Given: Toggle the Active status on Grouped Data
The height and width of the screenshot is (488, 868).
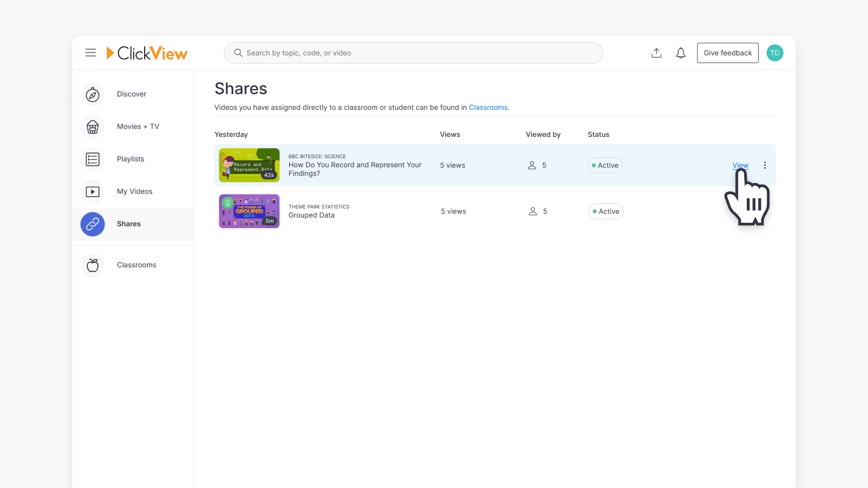Looking at the screenshot, I should tap(606, 211).
